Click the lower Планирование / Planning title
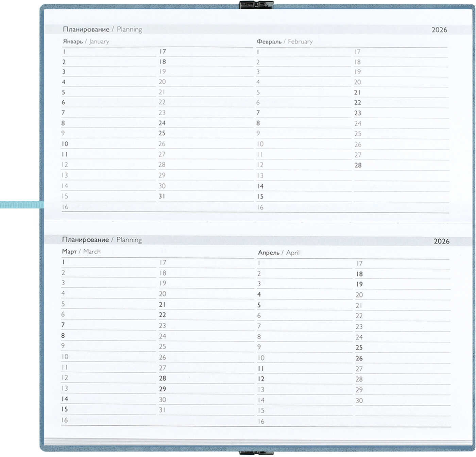The width and height of the screenshot is (476, 457). pos(102,240)
